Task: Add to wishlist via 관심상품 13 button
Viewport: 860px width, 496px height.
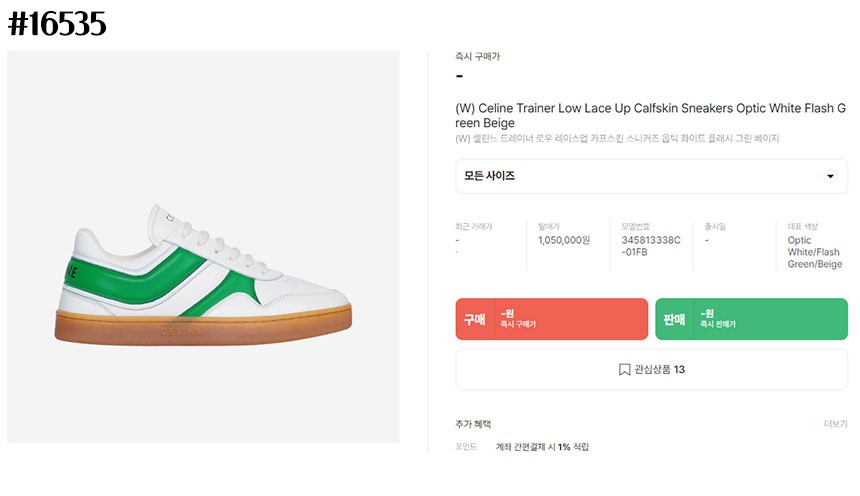Action: coord(652,370)
